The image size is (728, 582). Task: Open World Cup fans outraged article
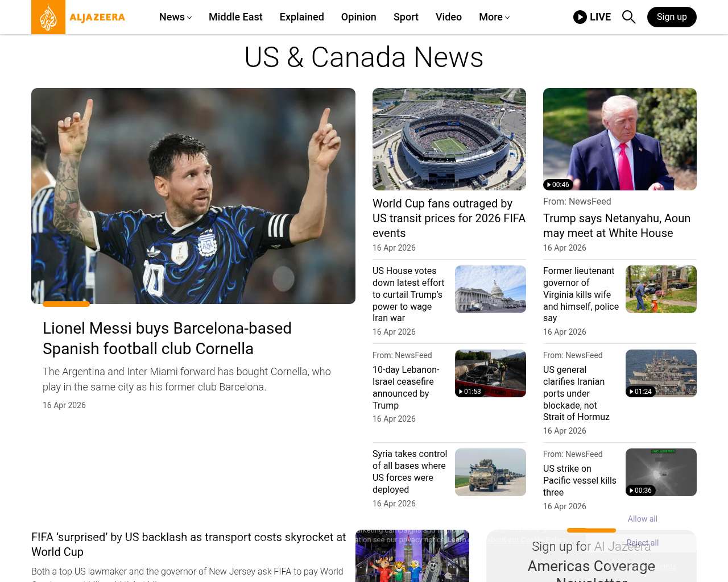pyautogui.click(x=449, y=218)
